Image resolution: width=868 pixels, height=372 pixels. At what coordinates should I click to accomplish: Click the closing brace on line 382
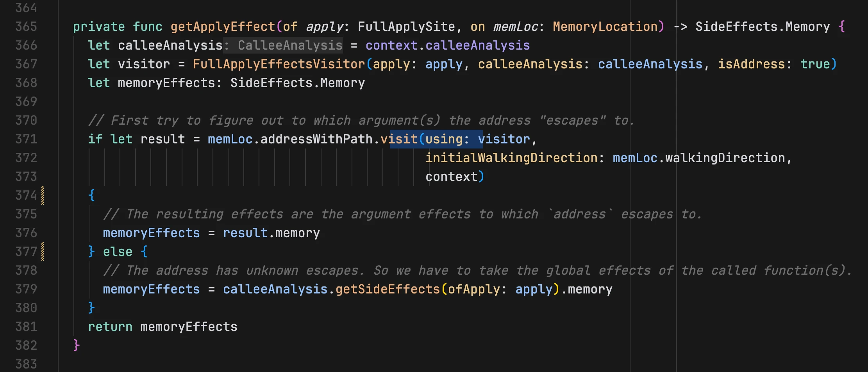click(x=77, y=345)
